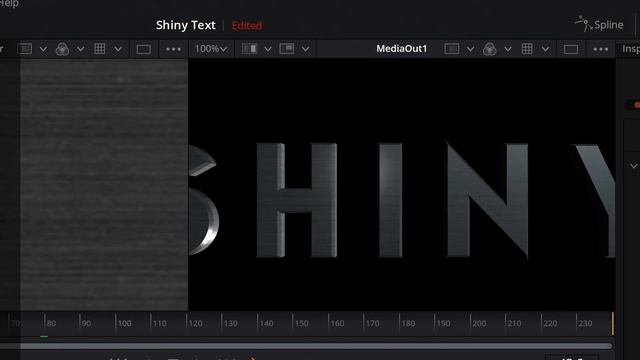Open the 100% zoom level dropdown
Screen dimensions: 640x360
click(x=211, y=49)
